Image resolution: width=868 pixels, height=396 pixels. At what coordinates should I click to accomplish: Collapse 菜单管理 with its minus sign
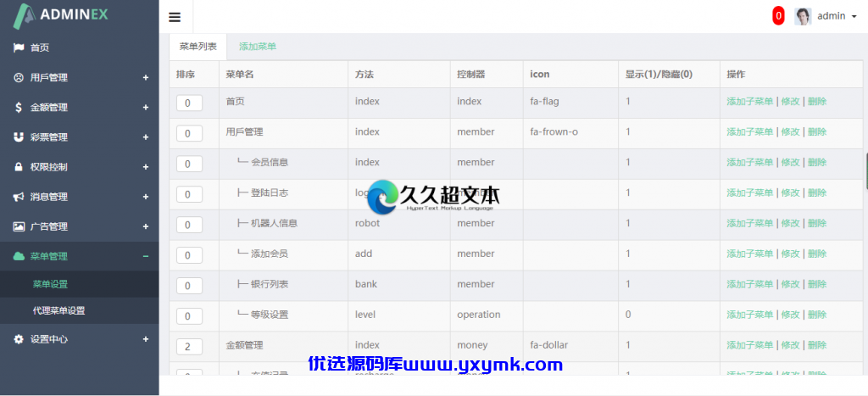[146, 256]
